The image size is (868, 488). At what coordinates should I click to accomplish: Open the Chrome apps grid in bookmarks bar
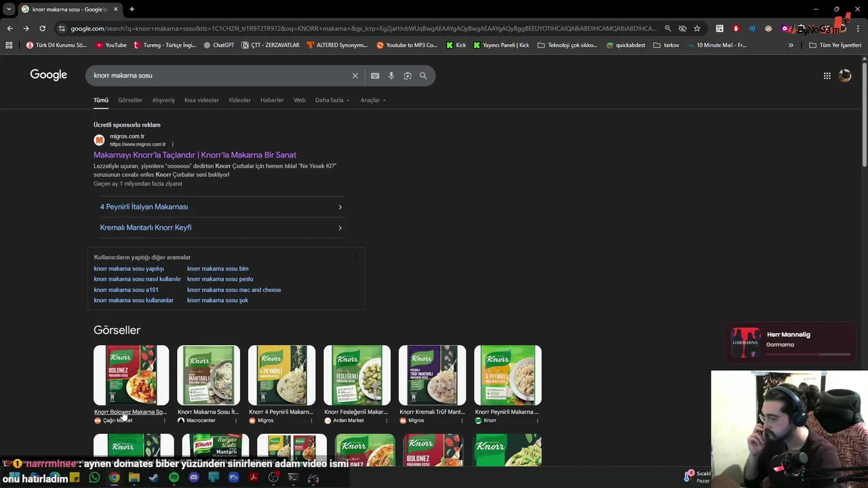(9, 45)
